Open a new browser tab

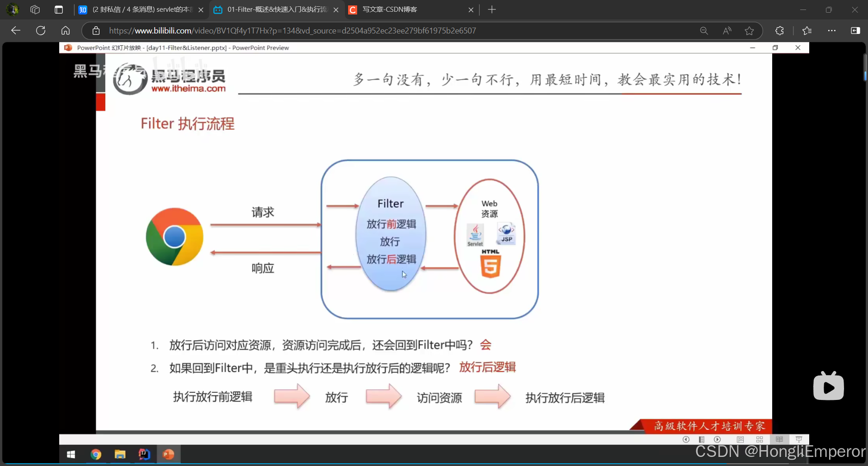pos(492,10)
